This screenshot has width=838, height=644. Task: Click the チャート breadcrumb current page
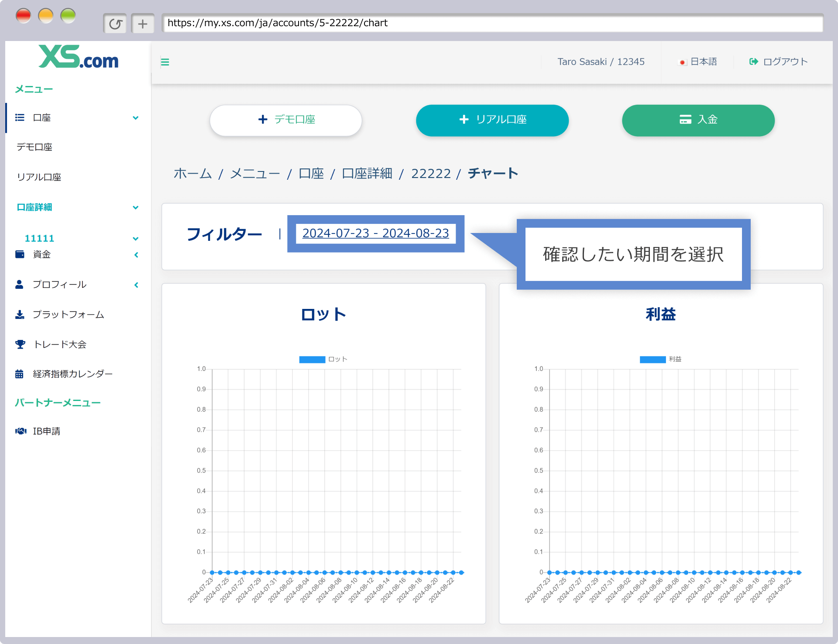tap(493, 174)
